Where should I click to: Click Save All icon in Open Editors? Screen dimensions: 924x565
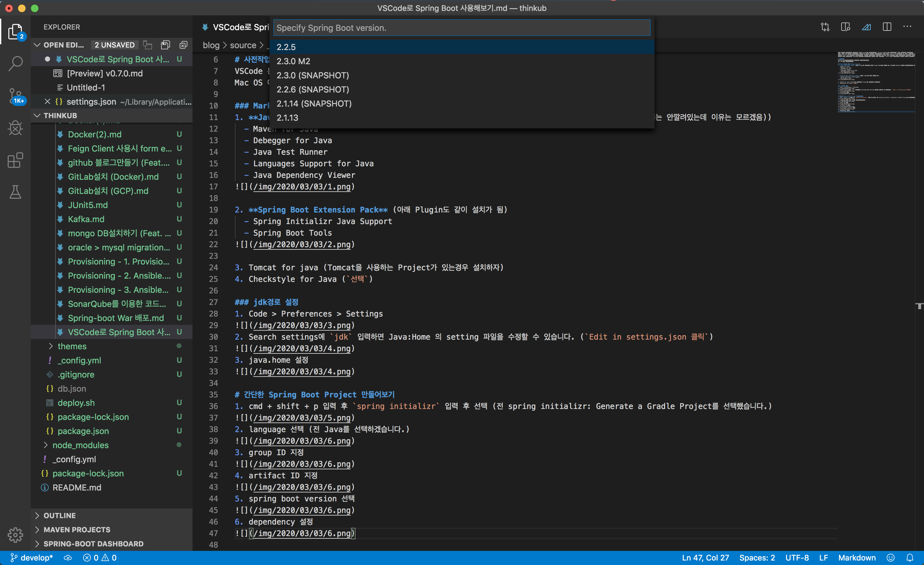tap(165, 45)
